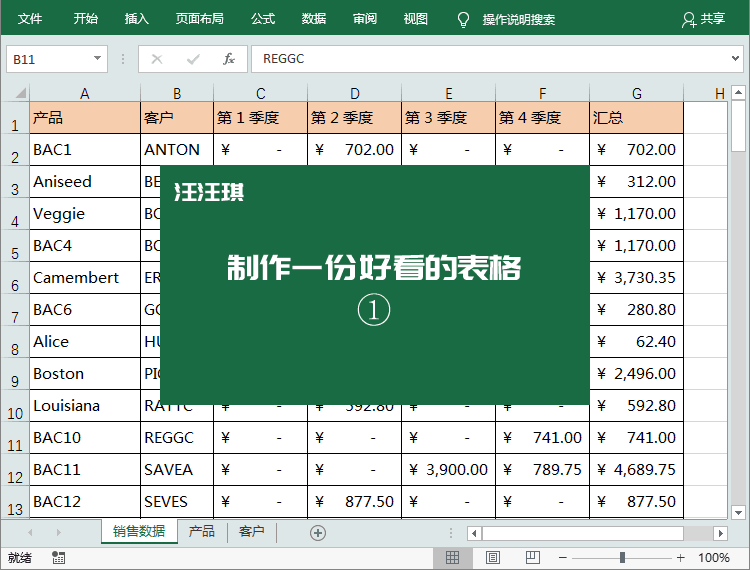
Task: Click the Select All corner triangle
Action: tap(15, 93)
